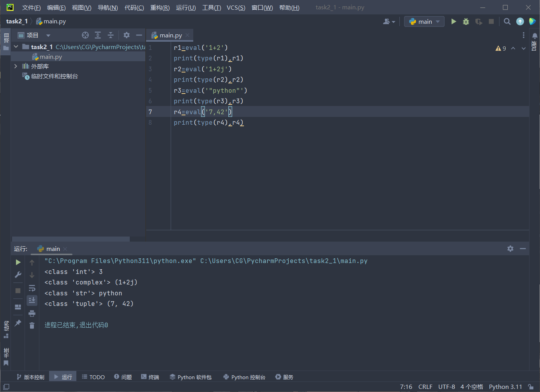Open the project view dropdown arrow
Image resolution: width=540 pixels, height=392 pixels.
[x=48, y=35]
